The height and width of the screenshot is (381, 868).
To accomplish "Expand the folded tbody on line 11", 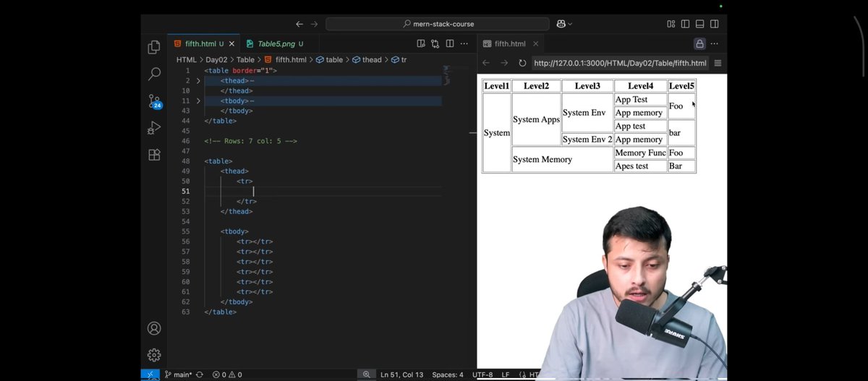I will click(x=198, y=101).
